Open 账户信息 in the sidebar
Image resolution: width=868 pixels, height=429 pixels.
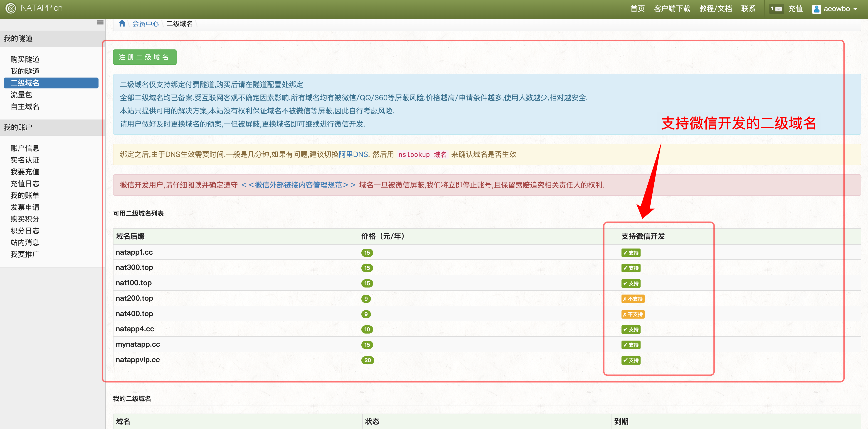pos(25,148)
